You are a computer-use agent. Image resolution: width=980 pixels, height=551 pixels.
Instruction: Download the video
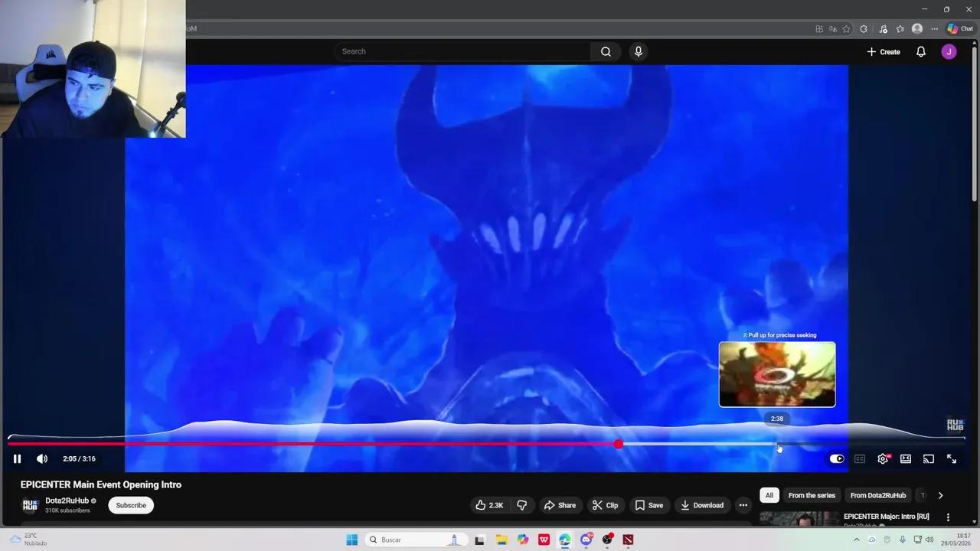pos(702,505)
